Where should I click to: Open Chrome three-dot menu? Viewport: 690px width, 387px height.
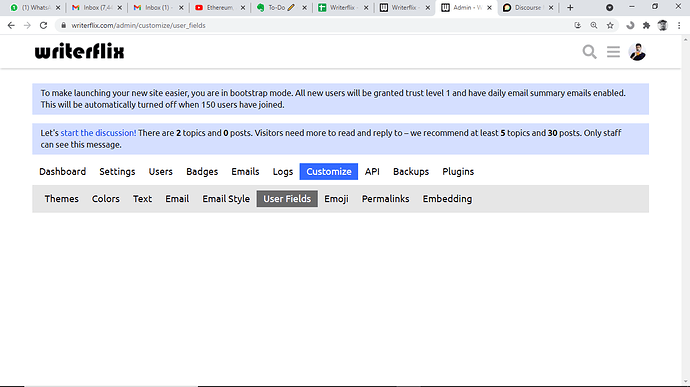pyautogui.click(x=679, y=26)
